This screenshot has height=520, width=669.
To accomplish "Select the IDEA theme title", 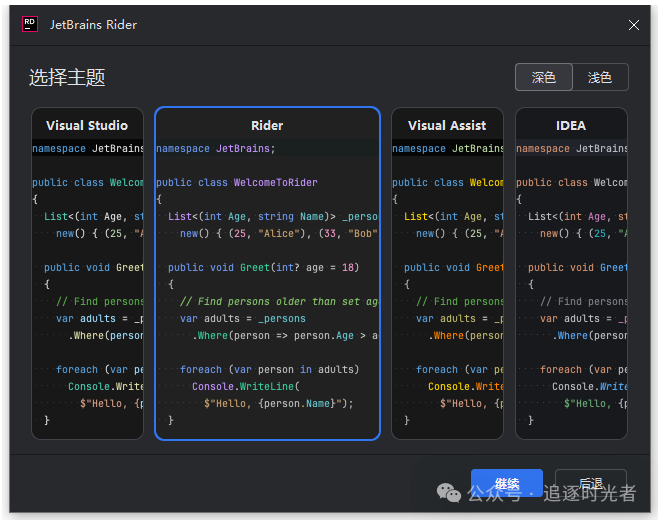I will (x=571, y=125).
